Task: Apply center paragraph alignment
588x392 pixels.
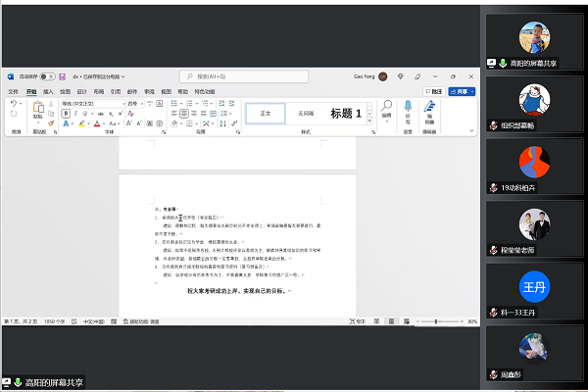Action: [184, 114]
